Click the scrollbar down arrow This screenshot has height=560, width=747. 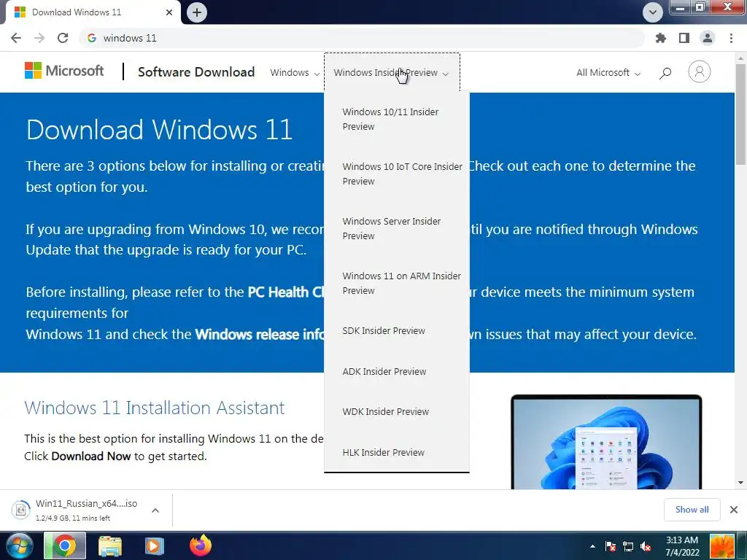[741, 483]
